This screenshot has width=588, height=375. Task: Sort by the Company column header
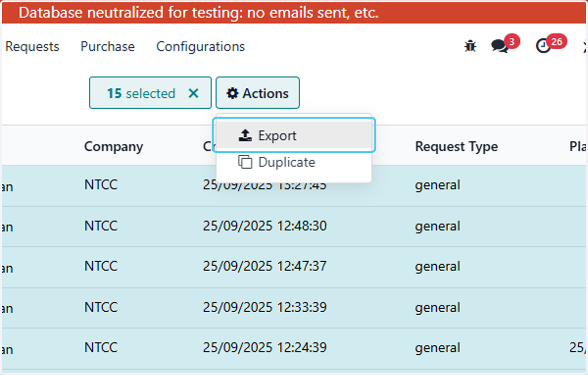point(114,146)
